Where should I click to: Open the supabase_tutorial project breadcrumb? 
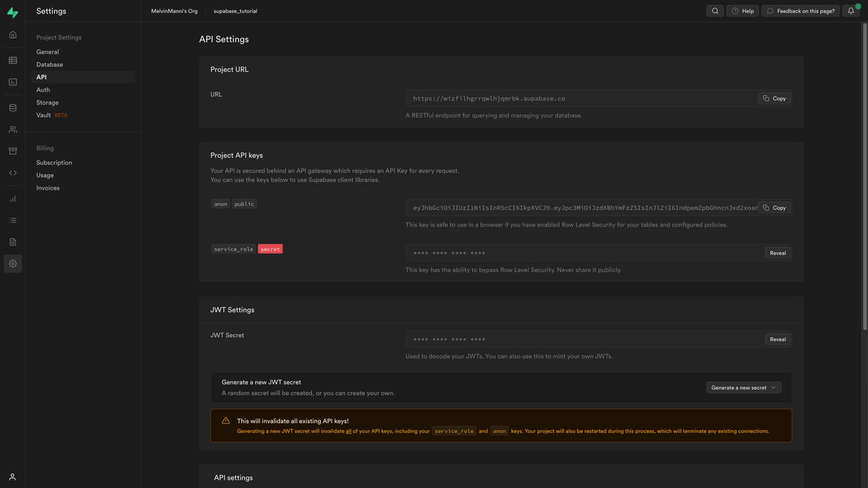[235, 11]
